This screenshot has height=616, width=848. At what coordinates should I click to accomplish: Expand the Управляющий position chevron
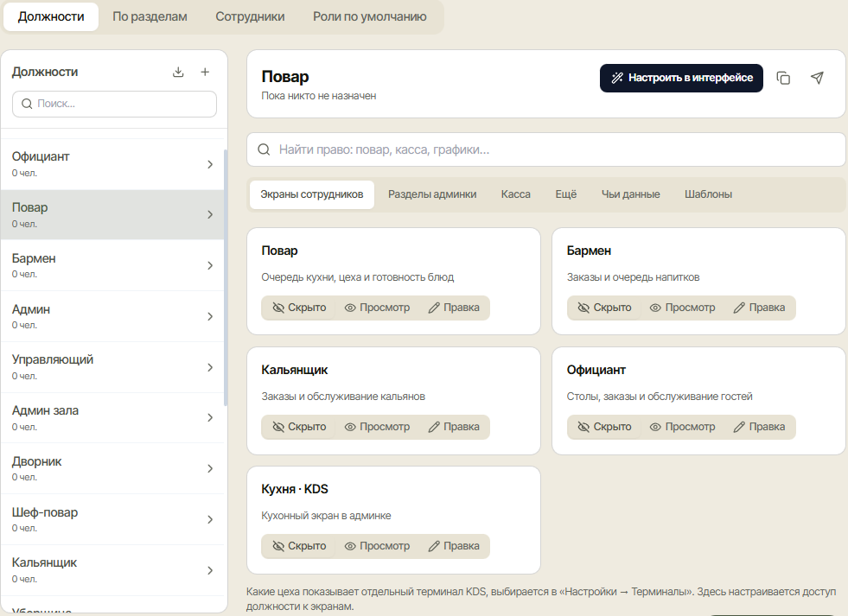pos(210,367)
